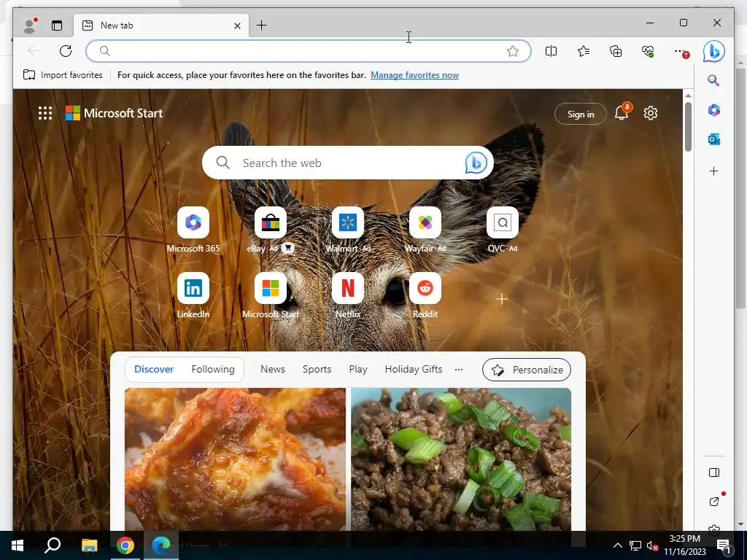Switch to Google Chrome in taskbar

tap(125, 545)
